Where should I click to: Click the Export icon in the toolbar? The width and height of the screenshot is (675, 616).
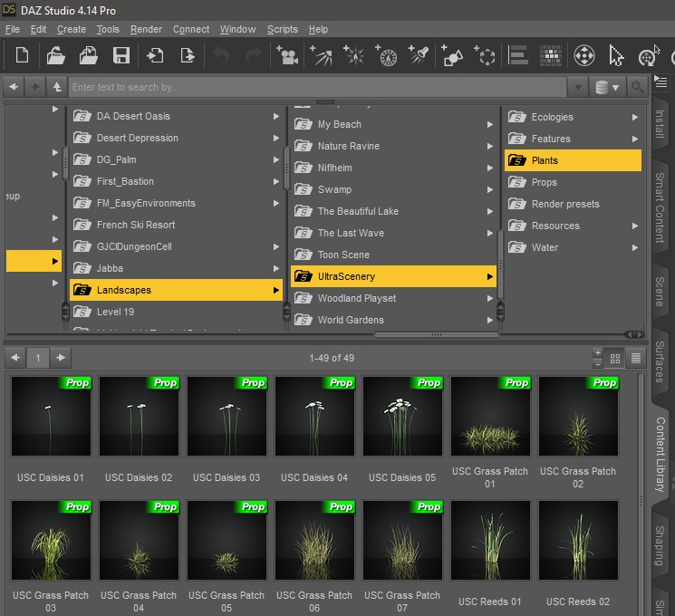[x=188, y=55]
